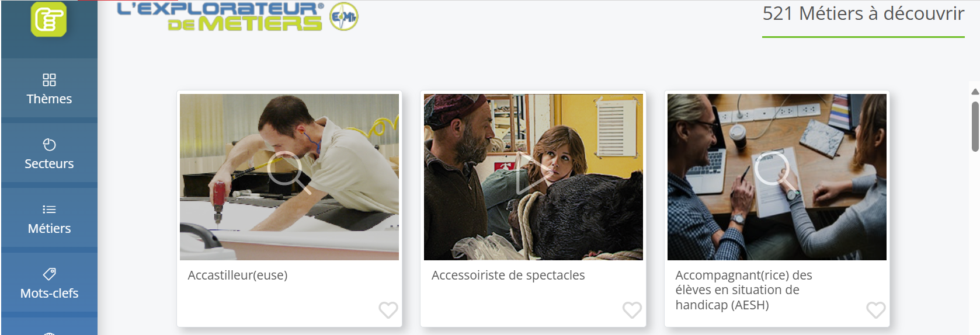
Task: Click the green pointing-hand app icon
Action: point(48,19)
